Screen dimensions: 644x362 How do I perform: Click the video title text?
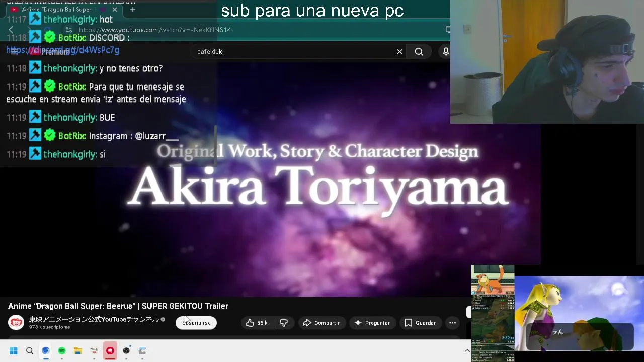[x=118, y=306]
